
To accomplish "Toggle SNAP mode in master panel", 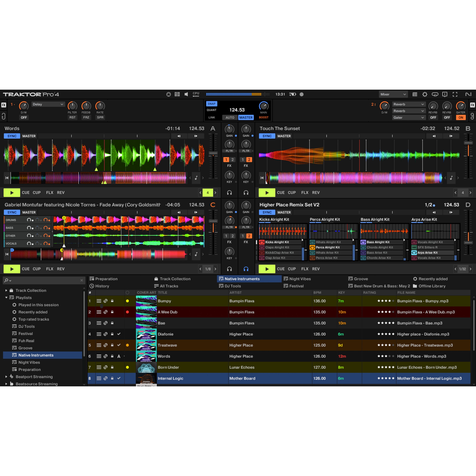I will (211, 104).
